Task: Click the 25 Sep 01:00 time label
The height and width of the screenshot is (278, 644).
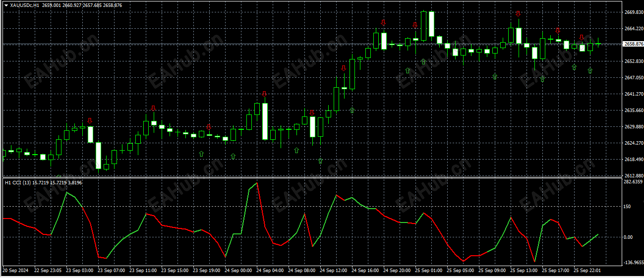Action: 428,271
